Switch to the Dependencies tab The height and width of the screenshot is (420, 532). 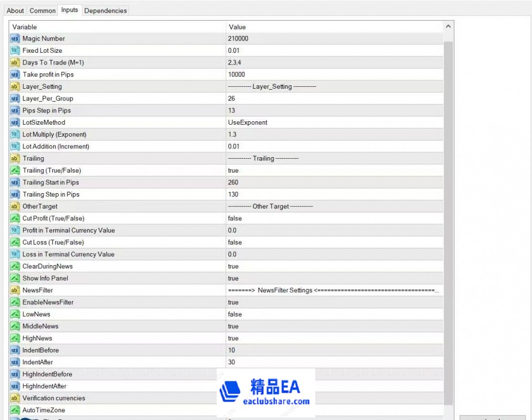click(x=105, y=10)
